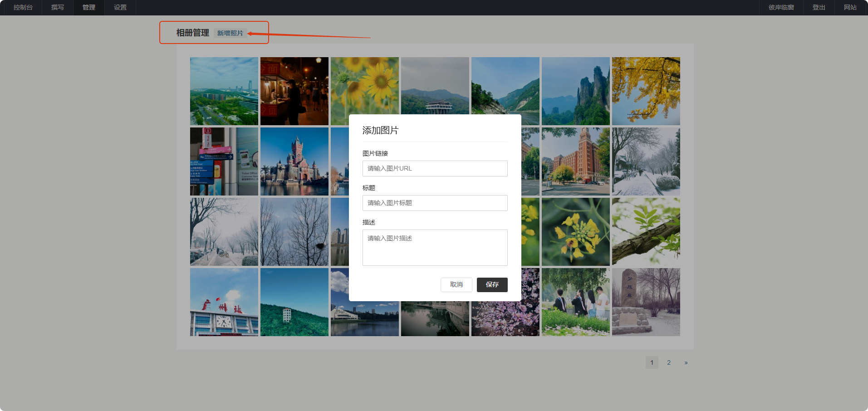Screen dimensions: 868x411
Task: Click the 彼岸临窗 user link
Action: [x=781, y=7]
